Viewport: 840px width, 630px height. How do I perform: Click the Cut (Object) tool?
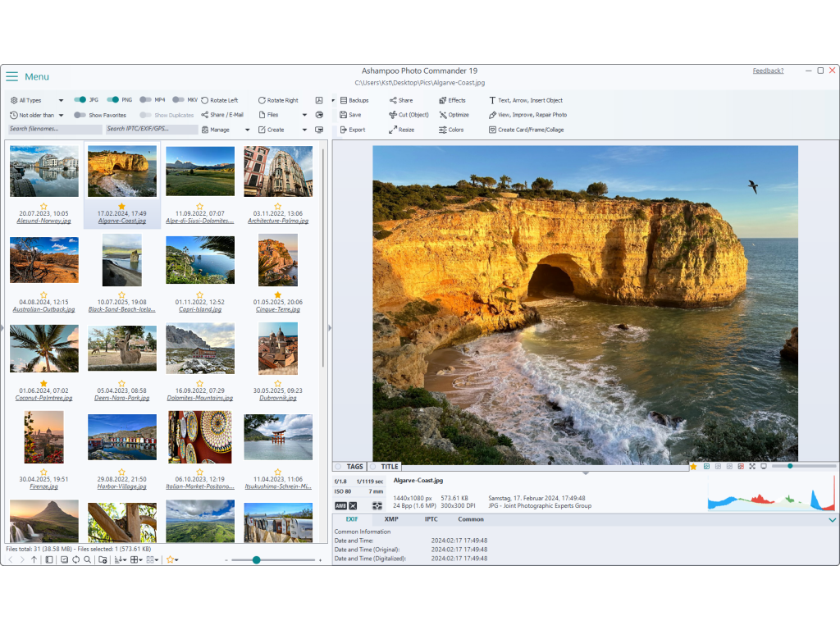409,115
